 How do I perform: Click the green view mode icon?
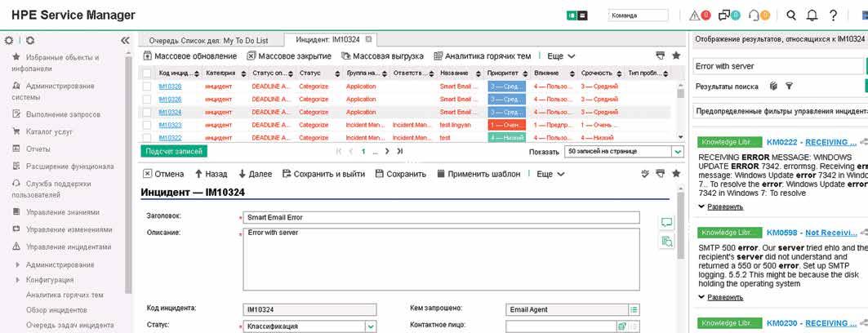pos(572,16)
